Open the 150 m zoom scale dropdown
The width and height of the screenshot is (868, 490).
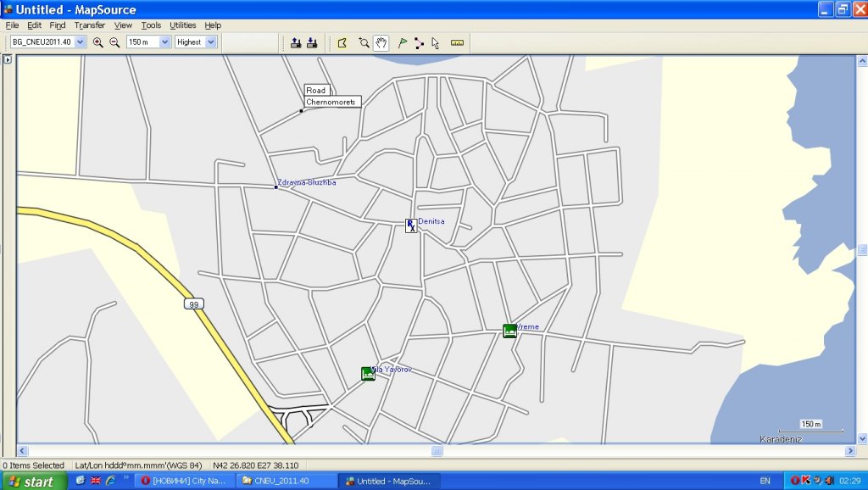pos(164,42)
